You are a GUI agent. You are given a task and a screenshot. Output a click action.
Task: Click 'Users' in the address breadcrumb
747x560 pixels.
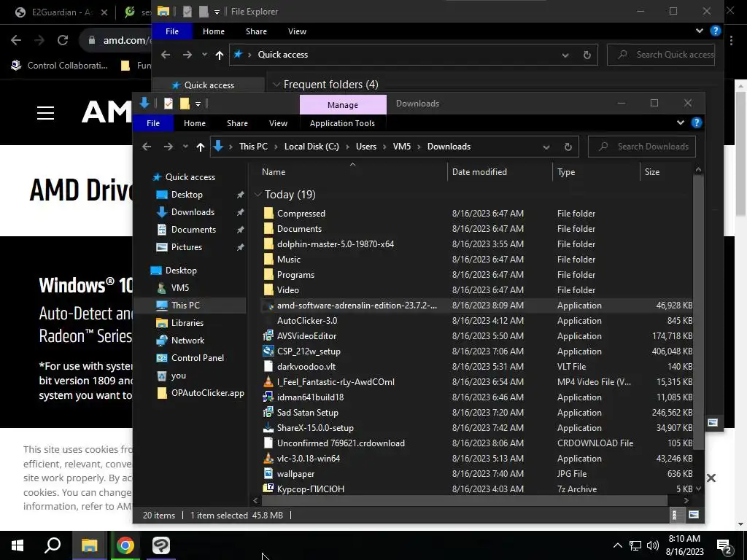366,147
